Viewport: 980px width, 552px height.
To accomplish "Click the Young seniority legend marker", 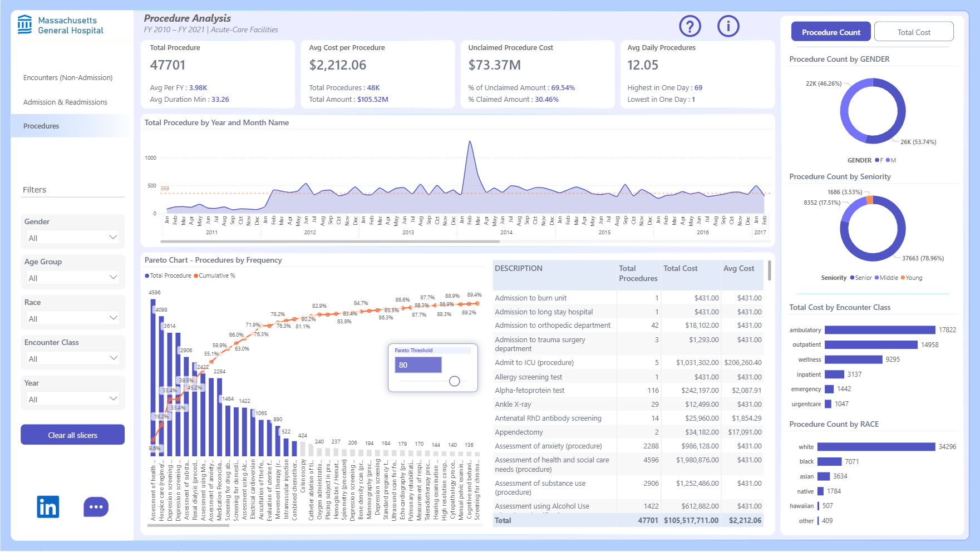I will click(903, 278).
